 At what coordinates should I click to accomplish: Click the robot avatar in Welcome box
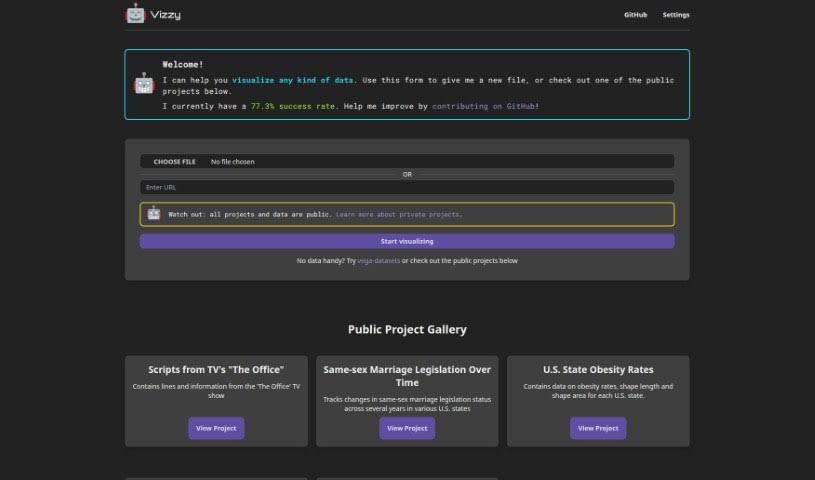pos(144,84)
